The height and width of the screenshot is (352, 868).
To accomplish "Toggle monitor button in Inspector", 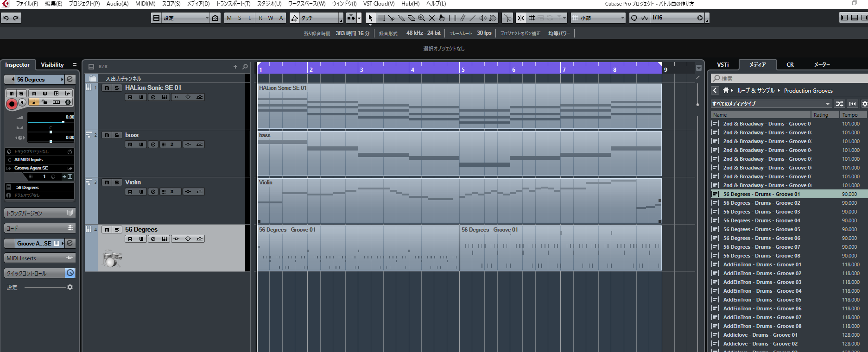I will (x=22, y=102).
